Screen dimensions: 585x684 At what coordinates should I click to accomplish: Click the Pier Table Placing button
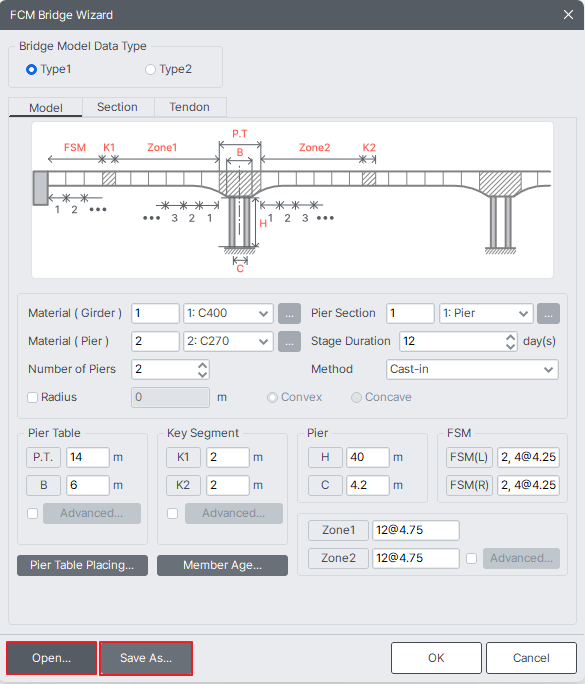(82, 565)
